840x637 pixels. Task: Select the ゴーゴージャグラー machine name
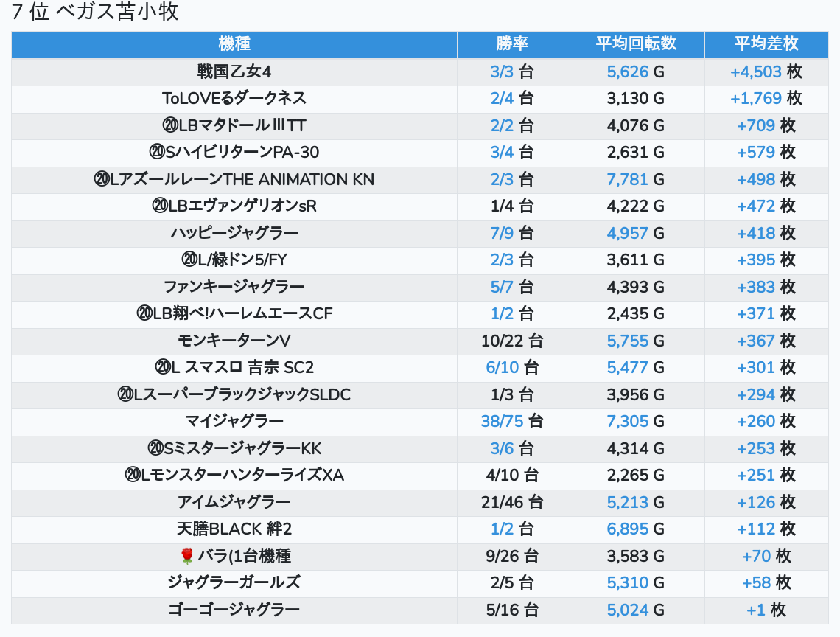pyautogui.click(x=234, y=610)
